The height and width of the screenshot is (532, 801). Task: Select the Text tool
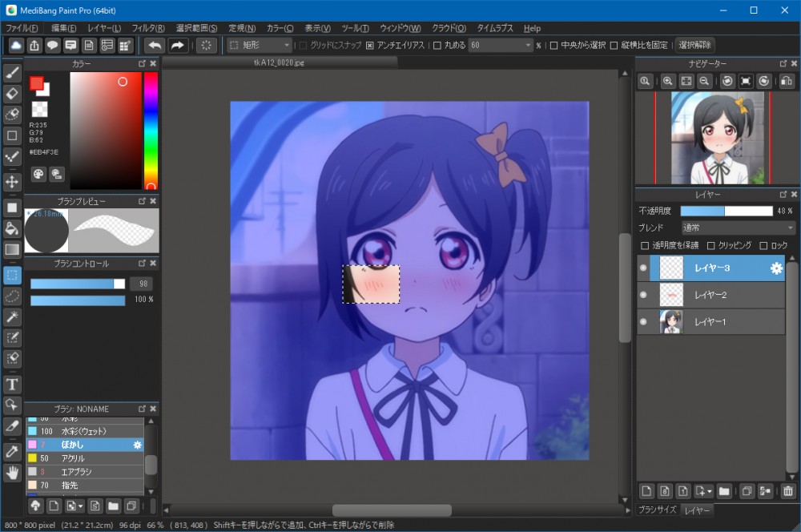(12, 385)
